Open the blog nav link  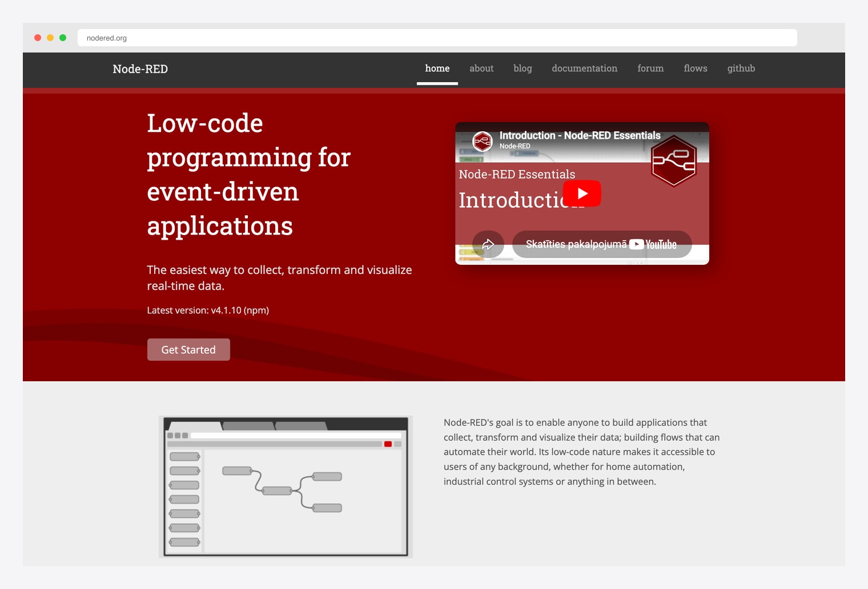coord(523,68)
